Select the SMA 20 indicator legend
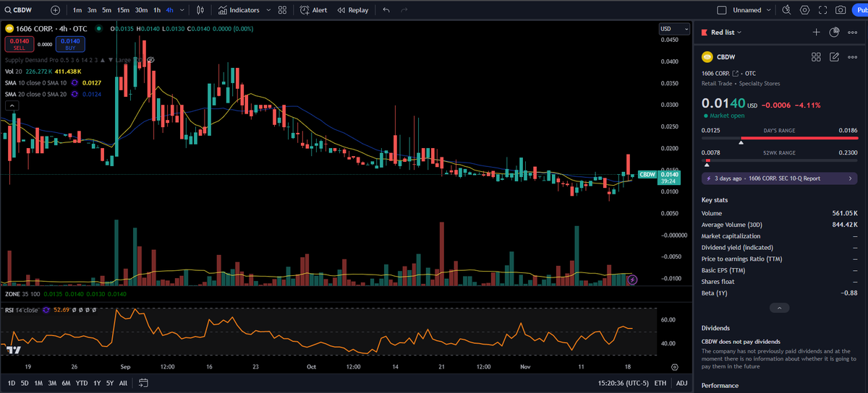This screenshot has height=393, width=868. pyautogui.click(x=36, y=94)
